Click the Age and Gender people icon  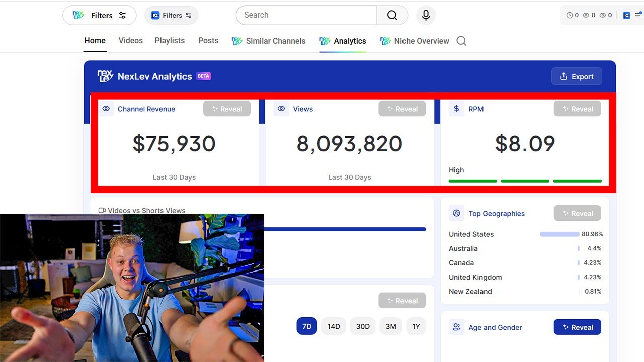tap(456, 327)
